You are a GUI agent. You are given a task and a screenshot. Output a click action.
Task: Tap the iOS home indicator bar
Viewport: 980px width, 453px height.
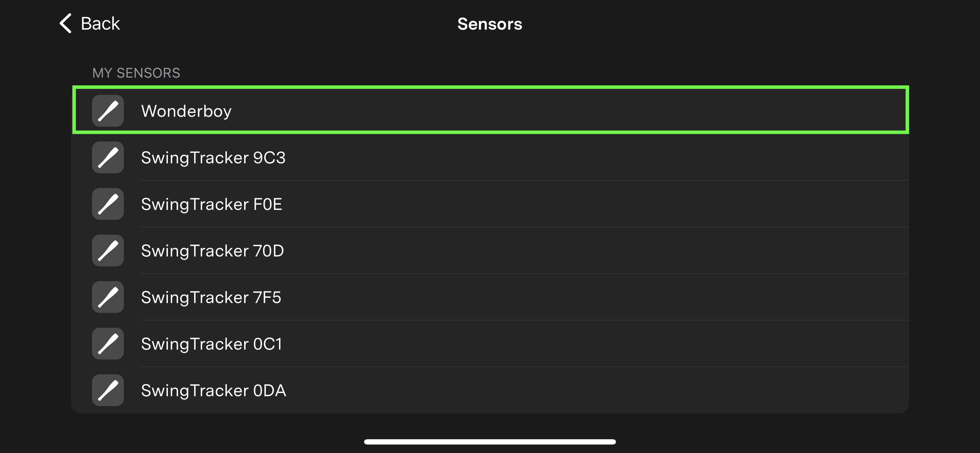point(490,442)
